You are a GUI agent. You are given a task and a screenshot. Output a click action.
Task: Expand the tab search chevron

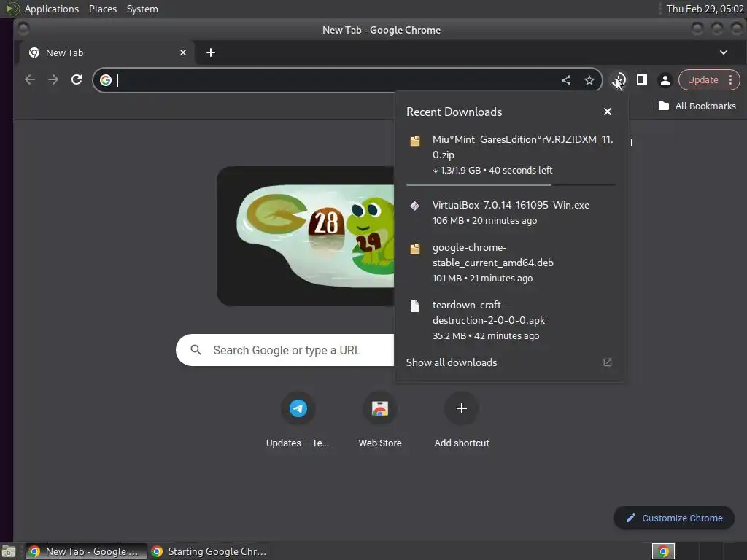pos(723,52)
